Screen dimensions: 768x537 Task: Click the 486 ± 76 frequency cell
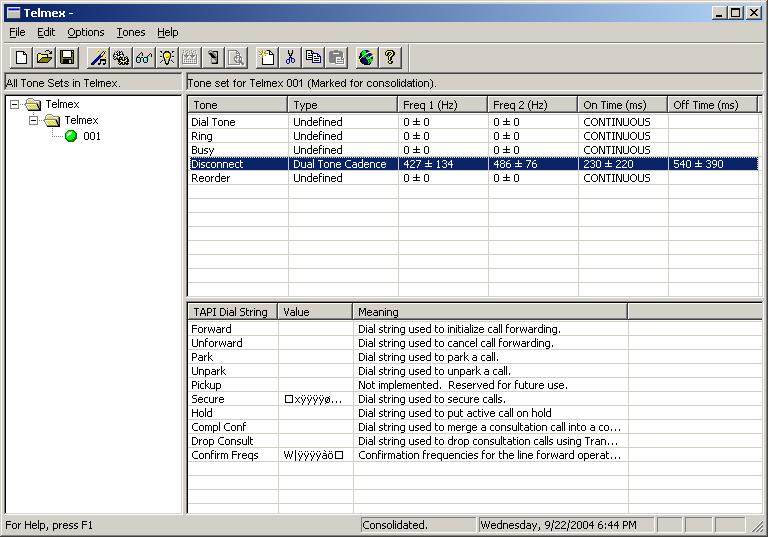point(533,164)
